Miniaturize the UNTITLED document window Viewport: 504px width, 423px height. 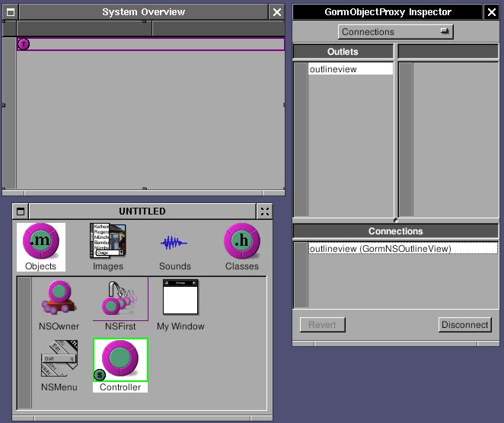click(x=21, y=211)
